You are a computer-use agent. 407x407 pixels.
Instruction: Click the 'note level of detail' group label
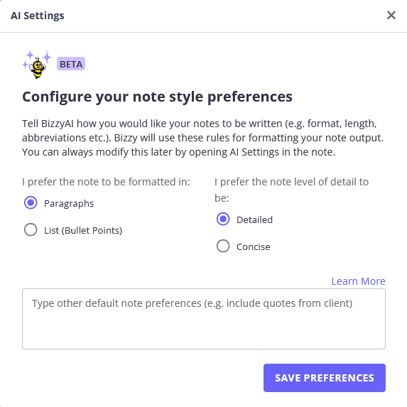pos(291,190)
